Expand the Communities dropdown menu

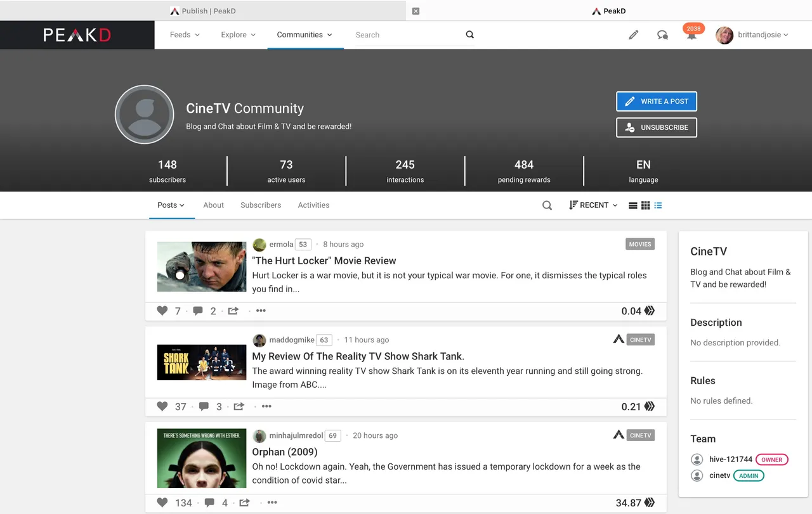pos(304,35)
